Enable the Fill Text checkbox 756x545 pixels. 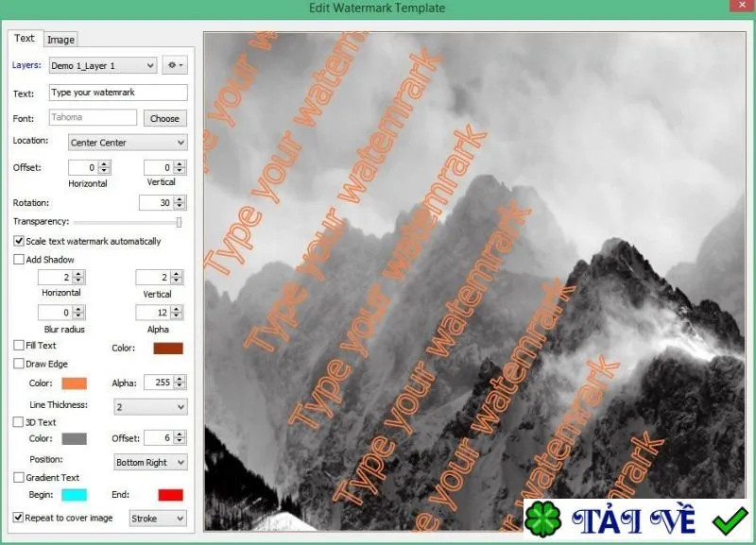(x=19, y=345)
